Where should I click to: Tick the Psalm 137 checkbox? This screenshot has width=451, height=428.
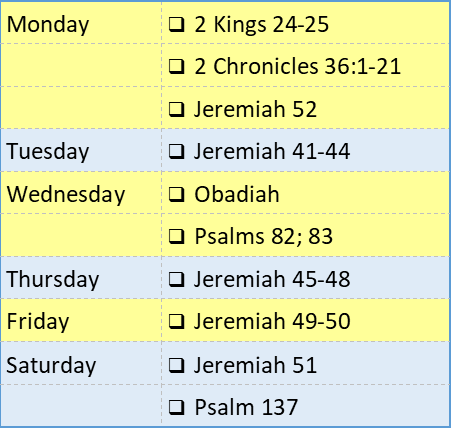176,407
